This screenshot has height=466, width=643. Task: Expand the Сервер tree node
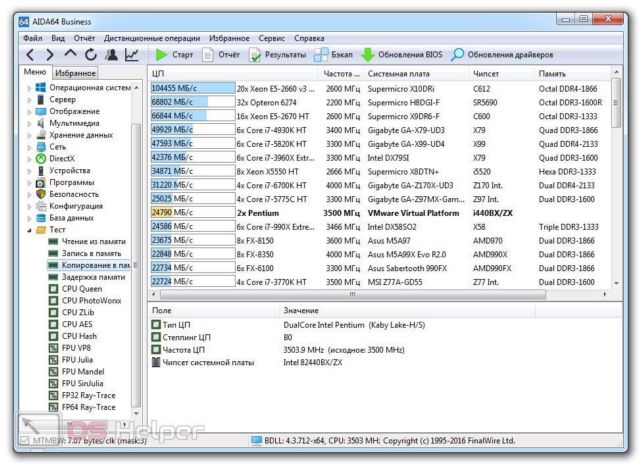click(29, 100)
